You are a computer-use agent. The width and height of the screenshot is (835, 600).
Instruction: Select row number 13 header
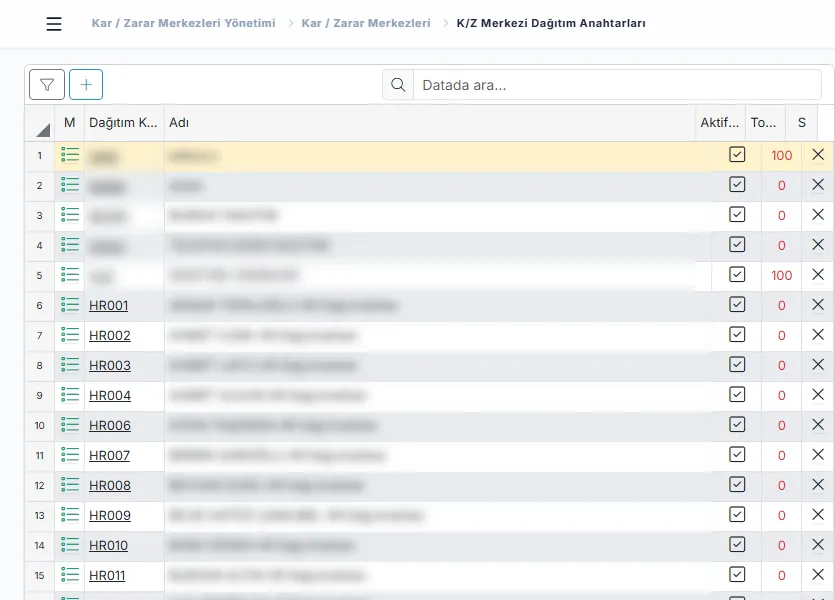[x=39, y=515]
